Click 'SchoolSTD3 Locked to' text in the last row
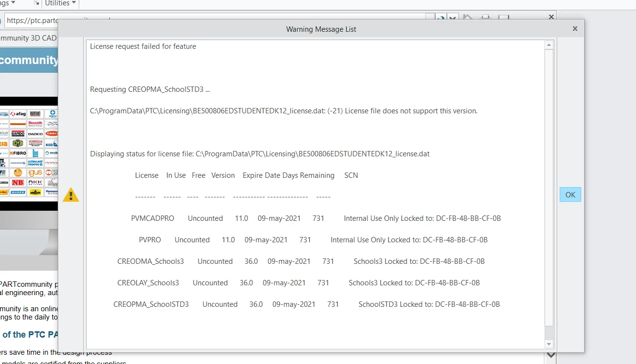Screen dimensions: 636x364 [395, 304]
